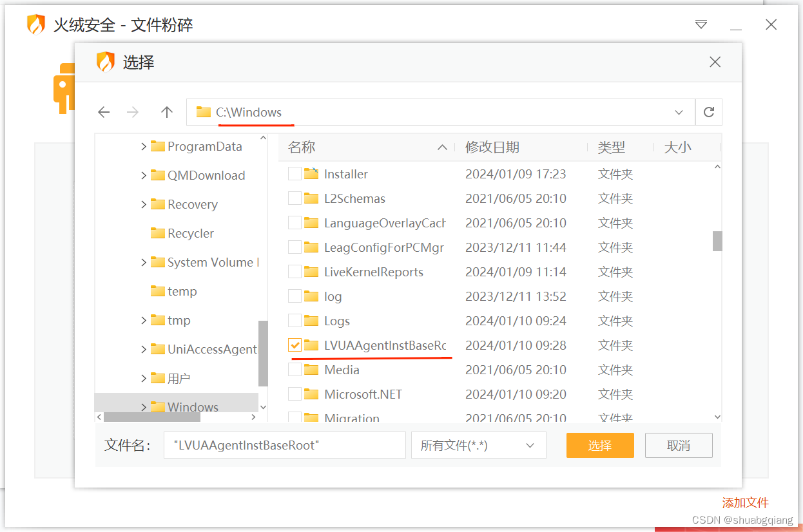
Task: Click the C:\Windows address path field
Action: tap(440, 112)
